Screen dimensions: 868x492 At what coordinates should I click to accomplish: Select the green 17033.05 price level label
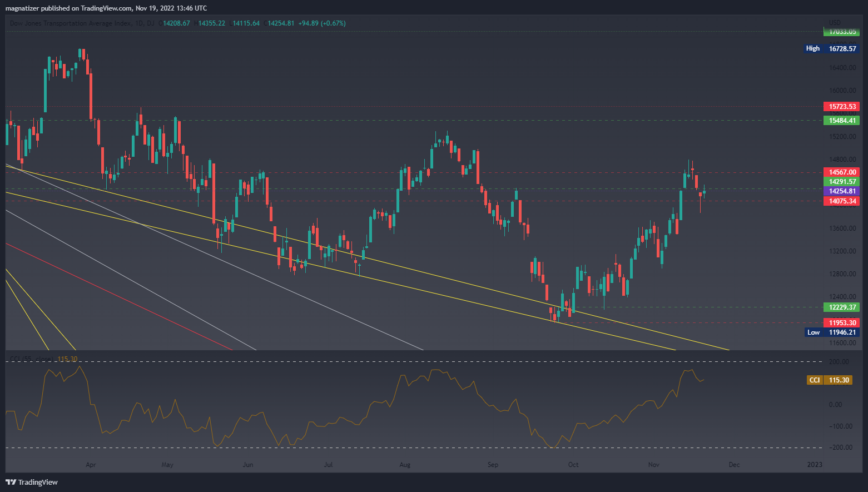[841, 32]
